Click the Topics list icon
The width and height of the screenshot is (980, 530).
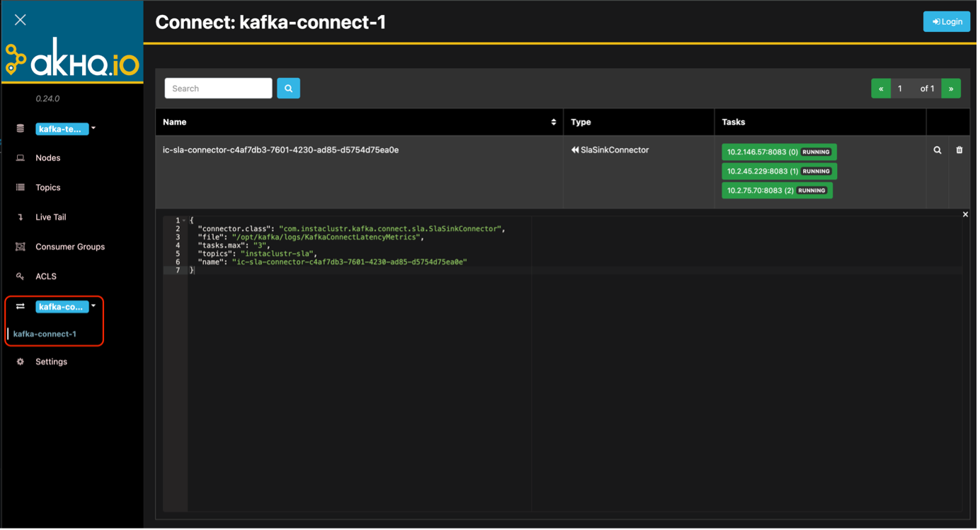pos(21,188)
